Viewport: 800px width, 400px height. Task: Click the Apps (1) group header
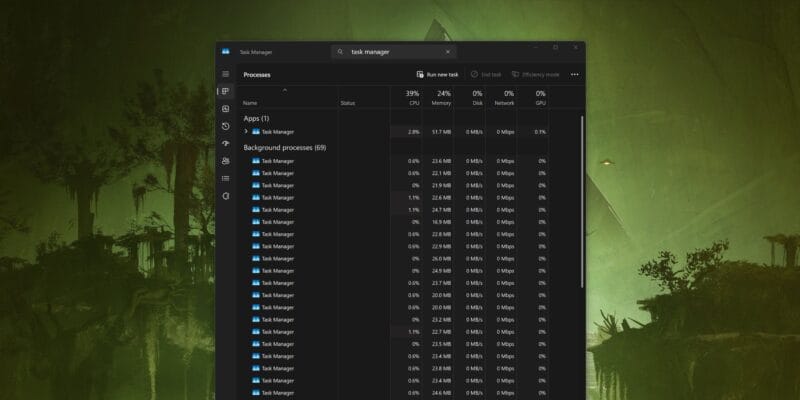(256, 118)
